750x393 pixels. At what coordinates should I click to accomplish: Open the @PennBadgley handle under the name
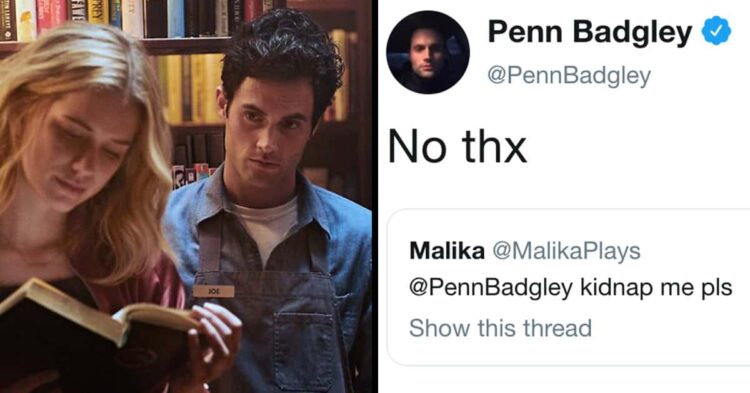tap(569, 76)
